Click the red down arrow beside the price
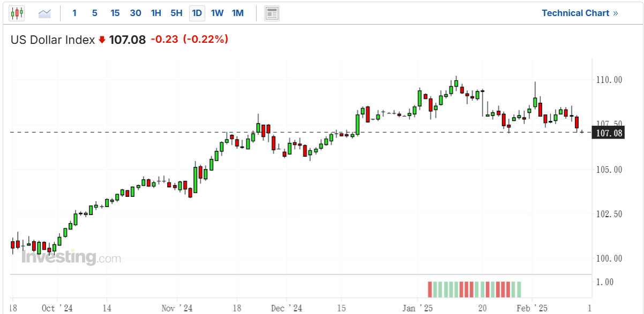The image size is (644, 314). click(x=102, y=40)
